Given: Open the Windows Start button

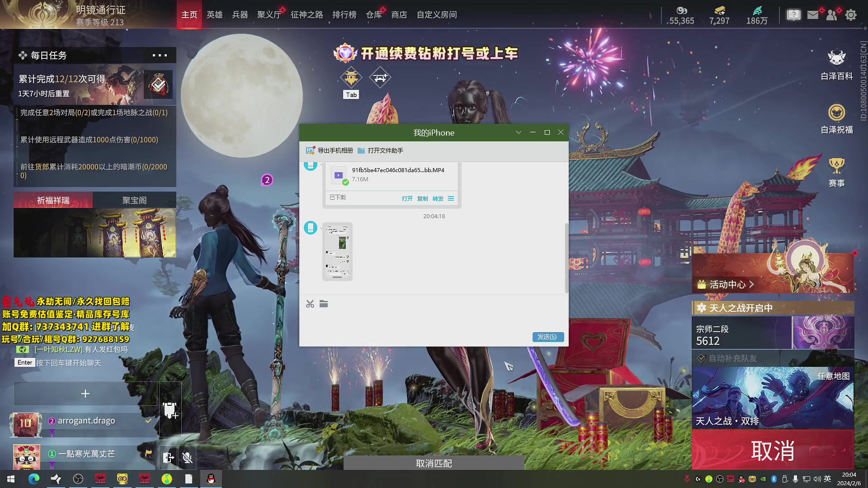Looking at the screenshot, I should click(x=11, y=479).
